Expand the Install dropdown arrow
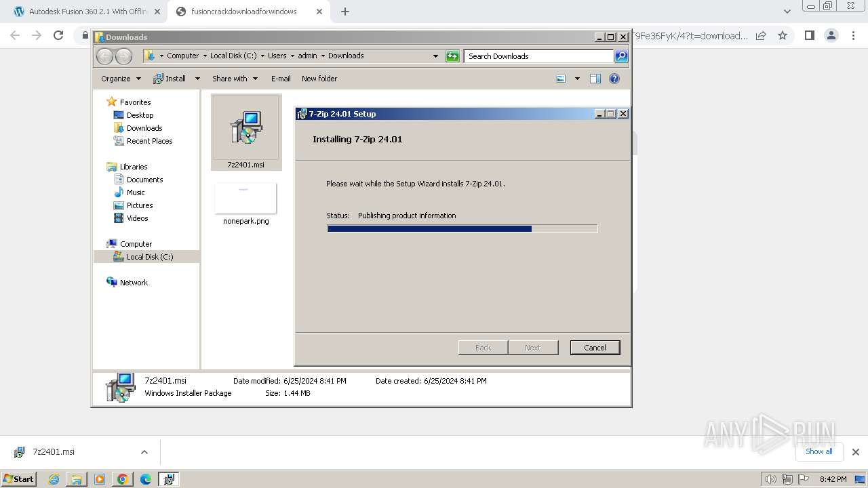868x488 pixels. [x=197, y=79]
